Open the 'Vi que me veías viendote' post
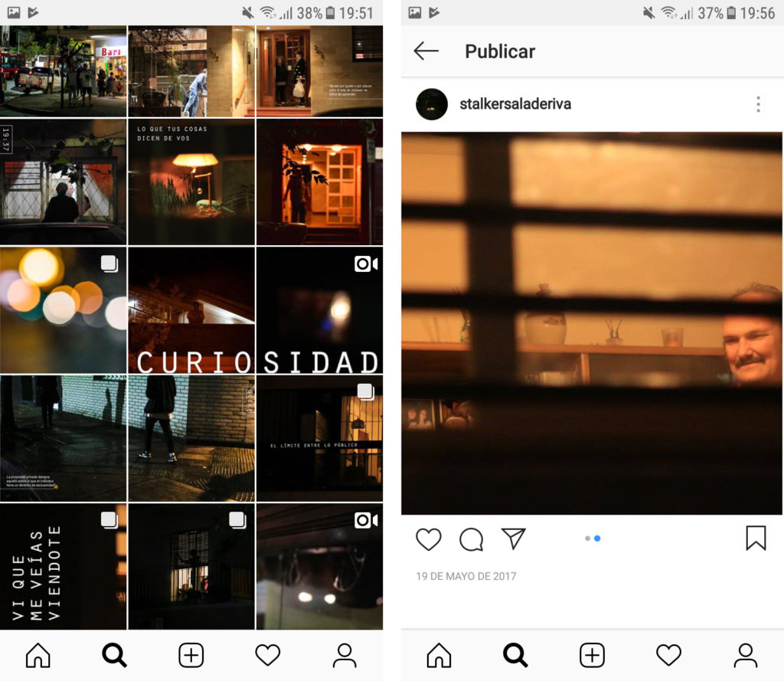The height and width of the screenshot is (681, 784). [64, 567]
